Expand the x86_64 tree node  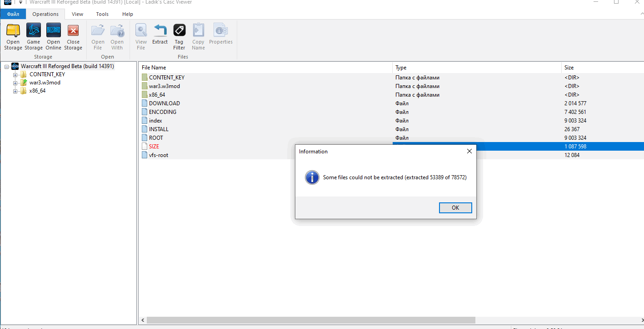point(15,91)
